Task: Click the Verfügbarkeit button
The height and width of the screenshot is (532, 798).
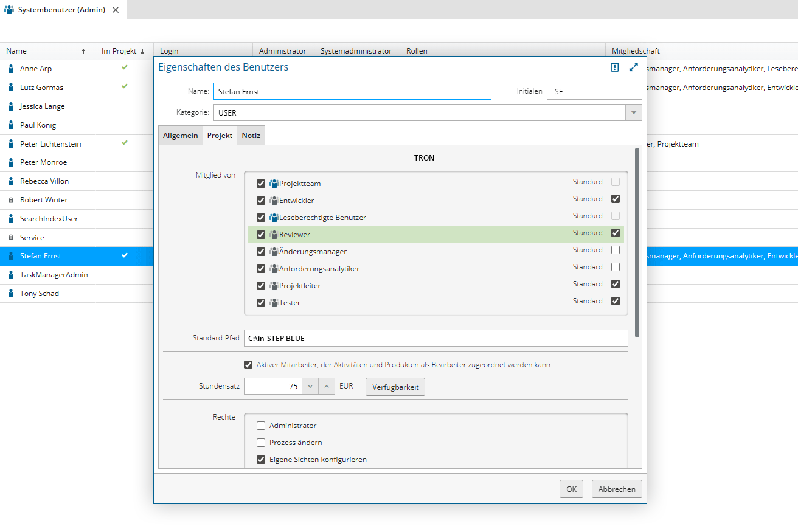Action: tap(395, 387)
